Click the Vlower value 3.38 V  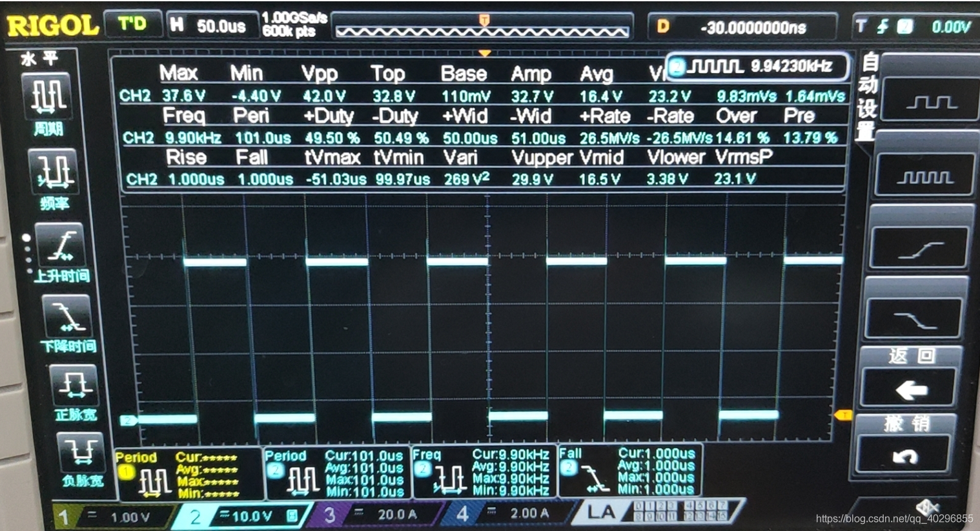668,178
